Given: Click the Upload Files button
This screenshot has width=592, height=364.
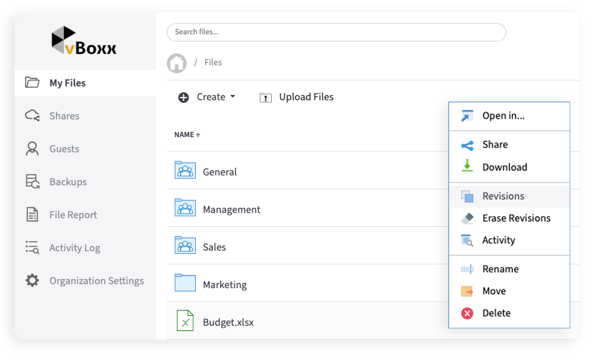Looking at the screenshot, I should point(297,97).
